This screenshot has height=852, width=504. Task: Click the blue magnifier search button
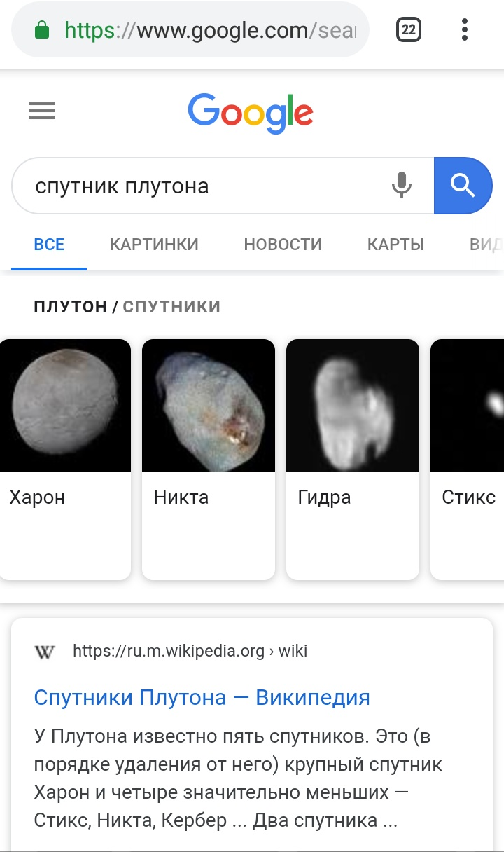463,186
